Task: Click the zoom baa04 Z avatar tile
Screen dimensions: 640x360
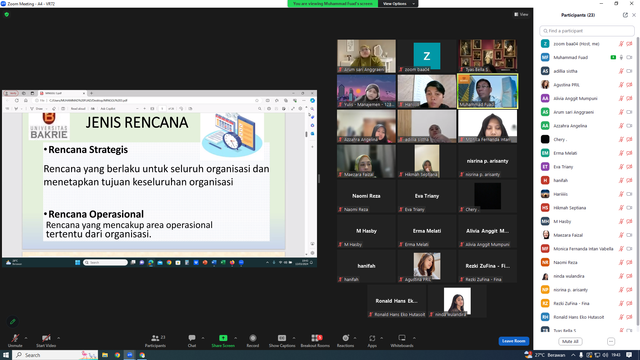Action: [427, 56]
